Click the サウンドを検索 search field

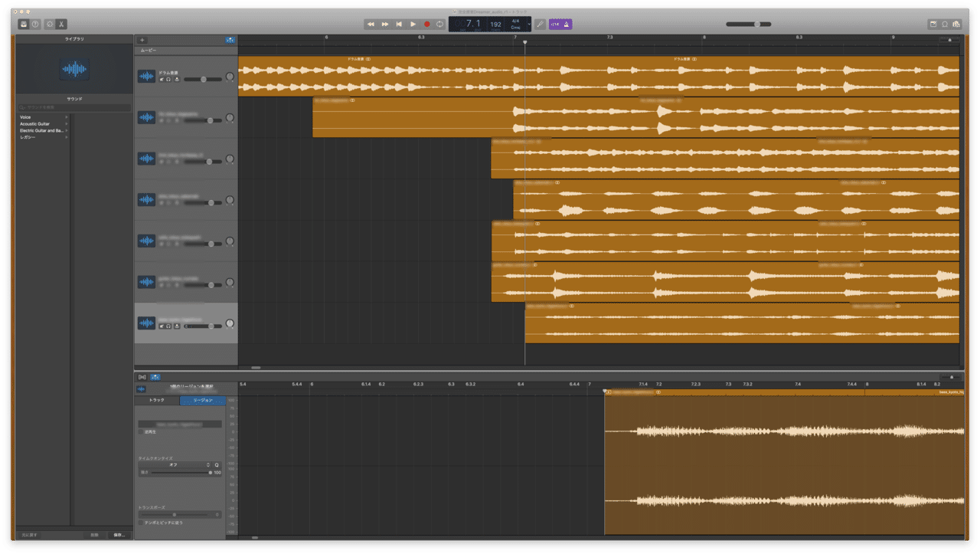tap(74, 108)
